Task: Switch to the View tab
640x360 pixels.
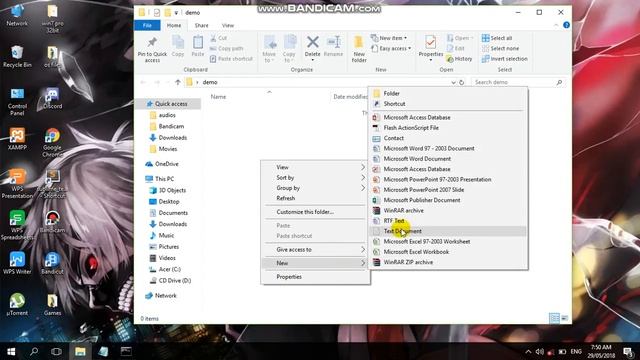Action: pyautogui.click(x=227, y=25)
